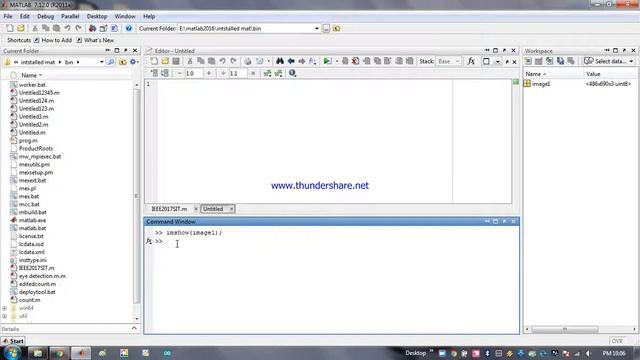This screenshot has width=640, height=360.
Task: Open Edit menu
Action: click(24, 16)
